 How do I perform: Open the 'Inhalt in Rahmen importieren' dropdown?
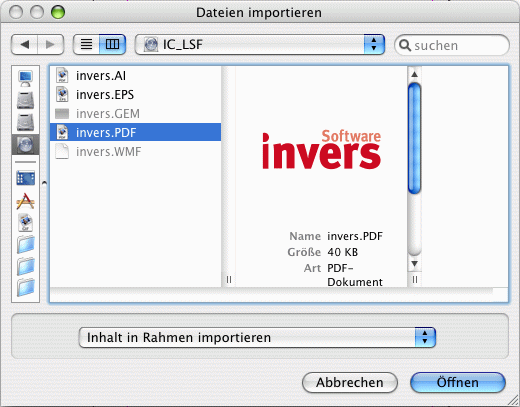(257, 337)
